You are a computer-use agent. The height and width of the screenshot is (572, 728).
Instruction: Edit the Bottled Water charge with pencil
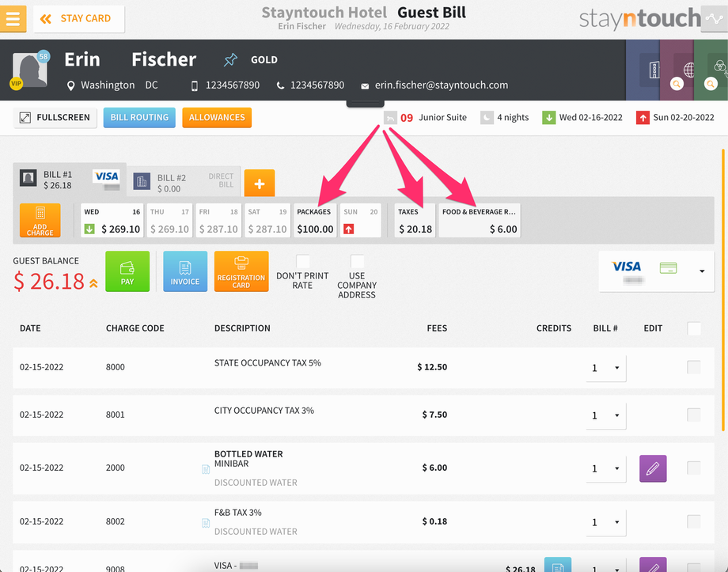click(x=653, y=468)
